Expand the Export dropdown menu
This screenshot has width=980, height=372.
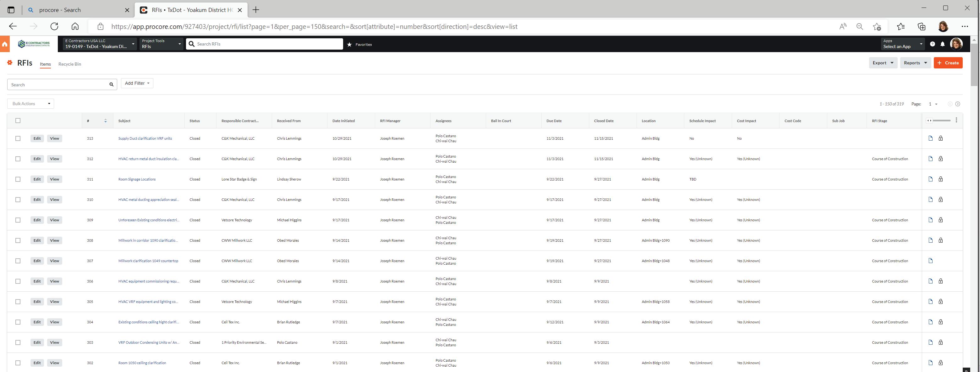coord(883,63)
